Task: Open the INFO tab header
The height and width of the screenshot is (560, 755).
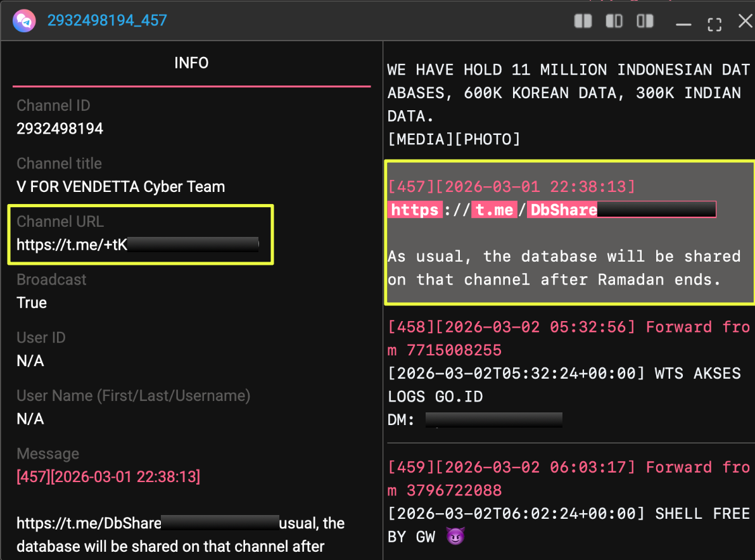Action: pos(191,63)
